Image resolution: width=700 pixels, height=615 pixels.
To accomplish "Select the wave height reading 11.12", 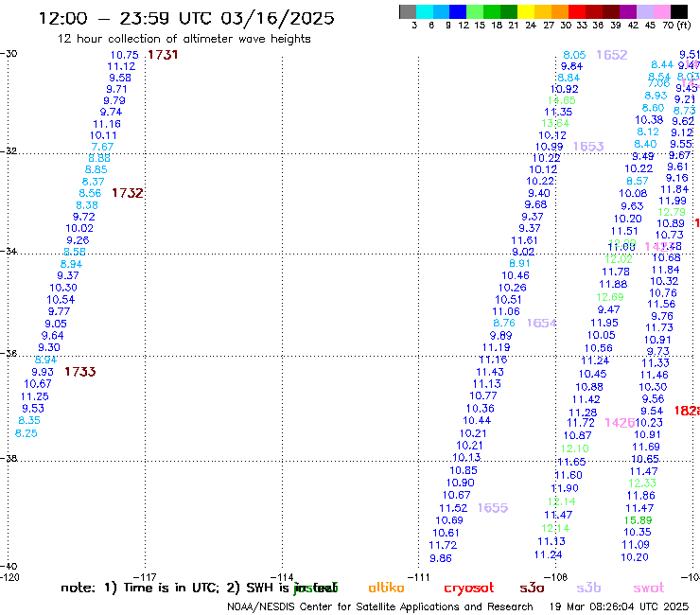I will coord(121,66).
